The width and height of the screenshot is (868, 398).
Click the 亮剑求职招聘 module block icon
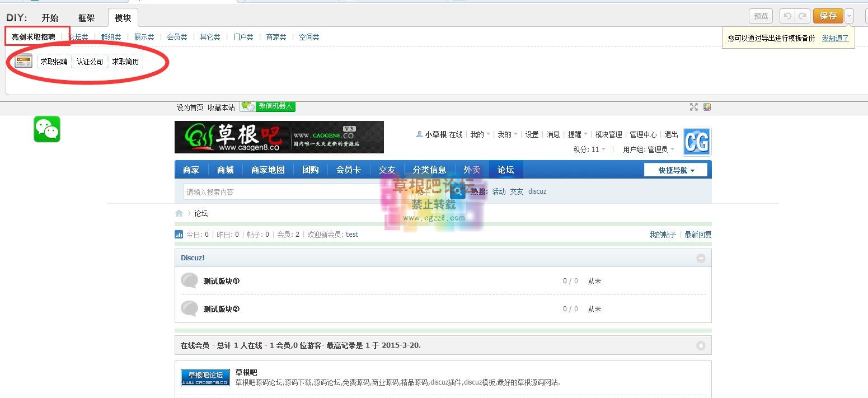coord(24,62)
